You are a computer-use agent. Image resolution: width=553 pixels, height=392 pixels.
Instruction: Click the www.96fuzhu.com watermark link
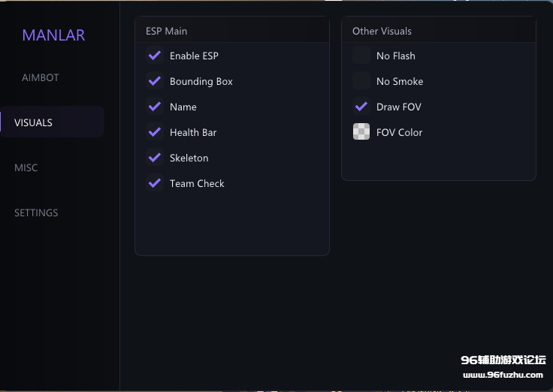[503, 375]
